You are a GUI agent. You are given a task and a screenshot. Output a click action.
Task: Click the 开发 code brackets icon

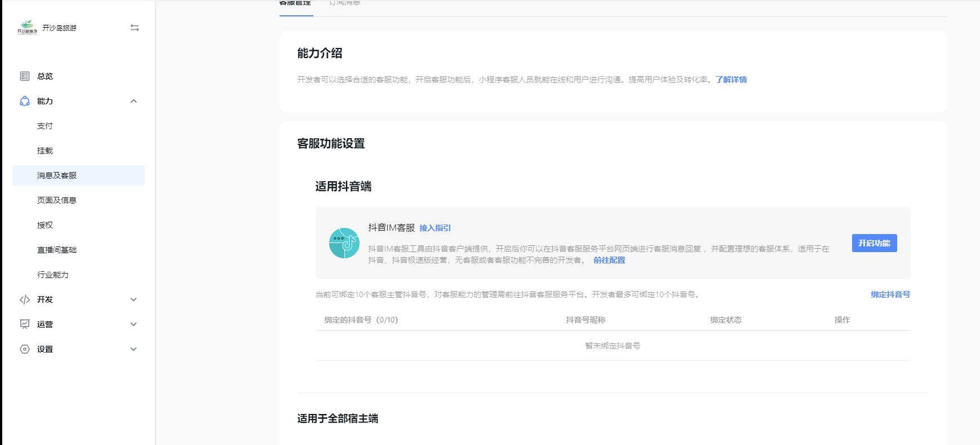tap(25, 299)
